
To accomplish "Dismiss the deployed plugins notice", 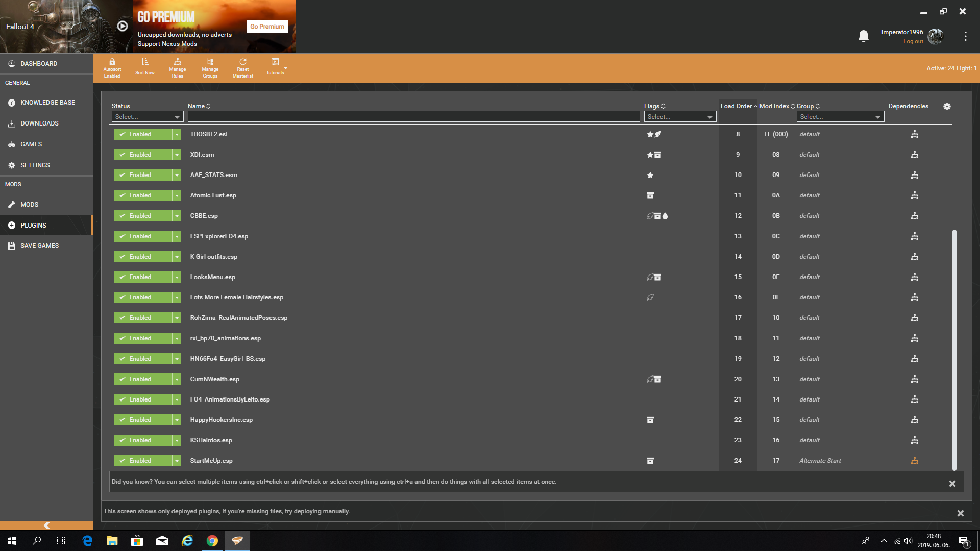I will point(960,513).
